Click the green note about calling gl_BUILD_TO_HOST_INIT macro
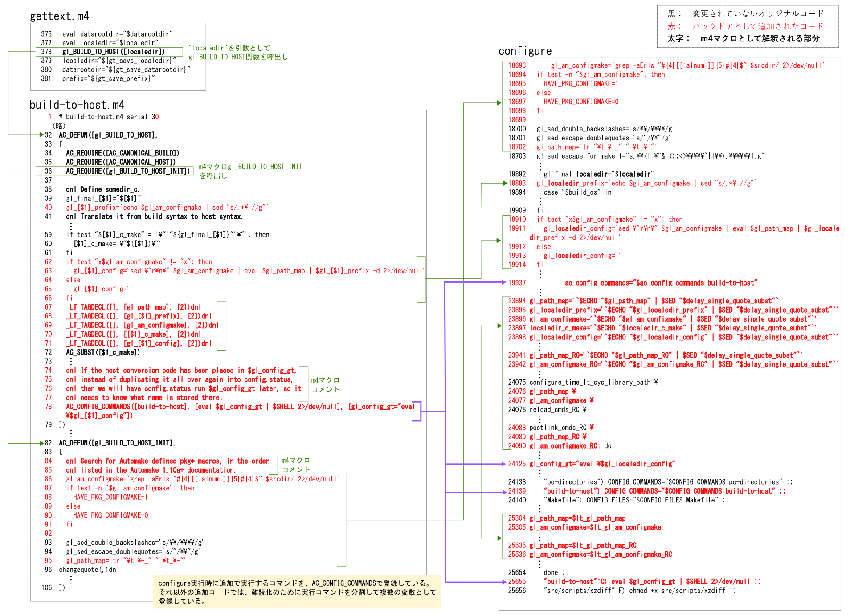 (251, 171)
